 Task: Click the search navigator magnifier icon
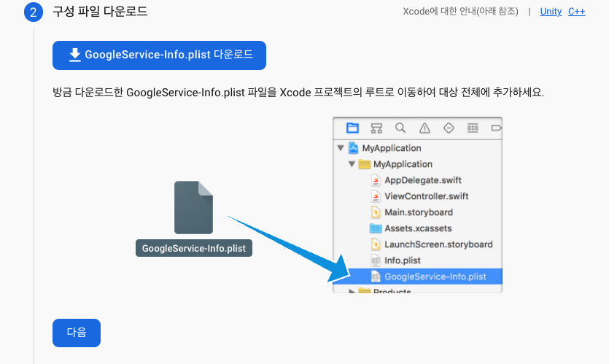[400, 128]
